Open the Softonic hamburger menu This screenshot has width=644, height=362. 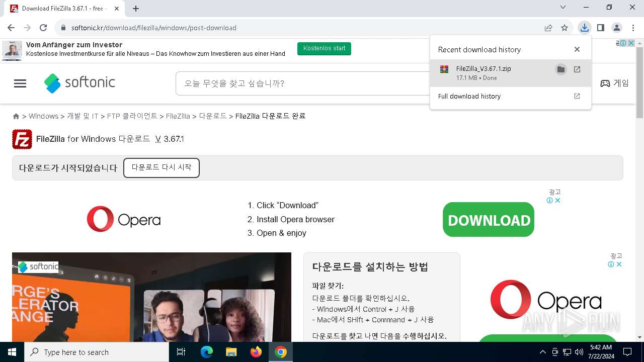point(20,83)
